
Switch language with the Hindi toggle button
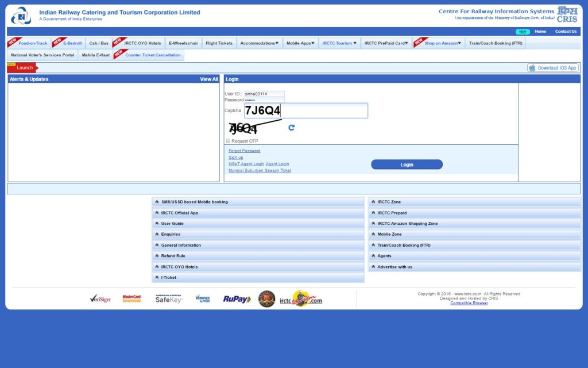[522, 32]
